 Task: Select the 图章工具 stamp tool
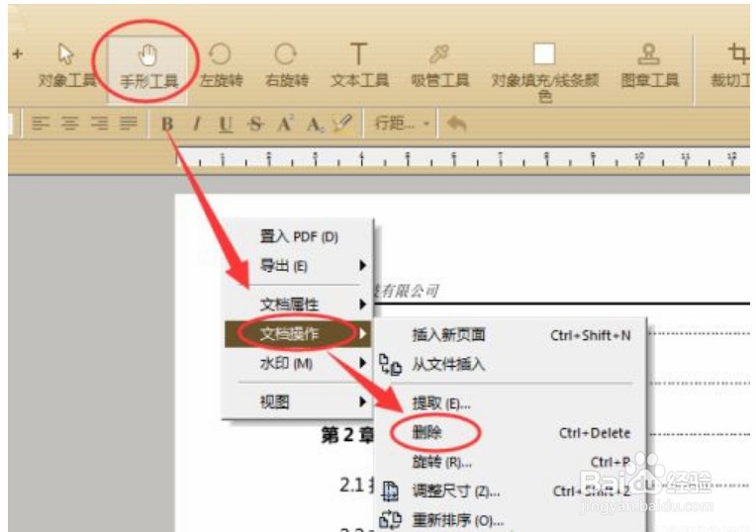(x=649, y=65)
